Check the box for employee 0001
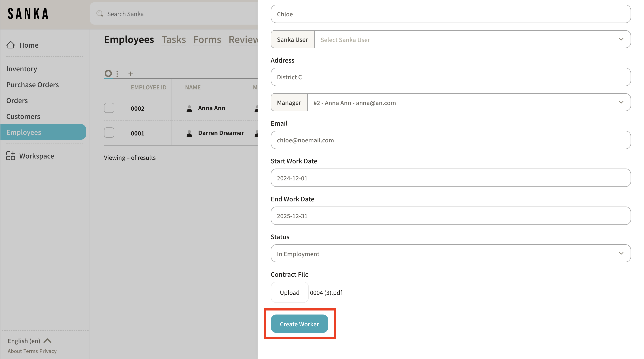This screenshot has width=644, height=359. pos(109,133)
